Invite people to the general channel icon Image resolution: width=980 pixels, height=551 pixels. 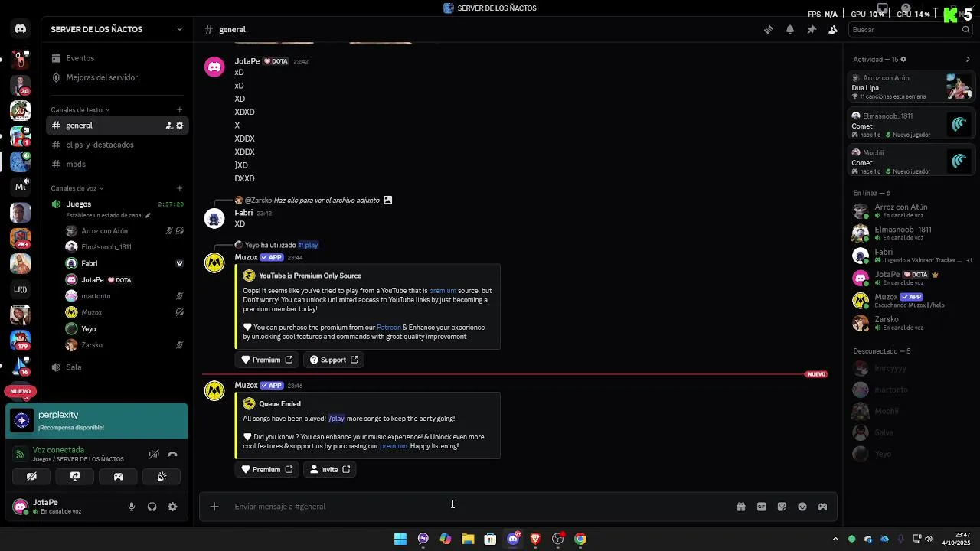[169, 126]
